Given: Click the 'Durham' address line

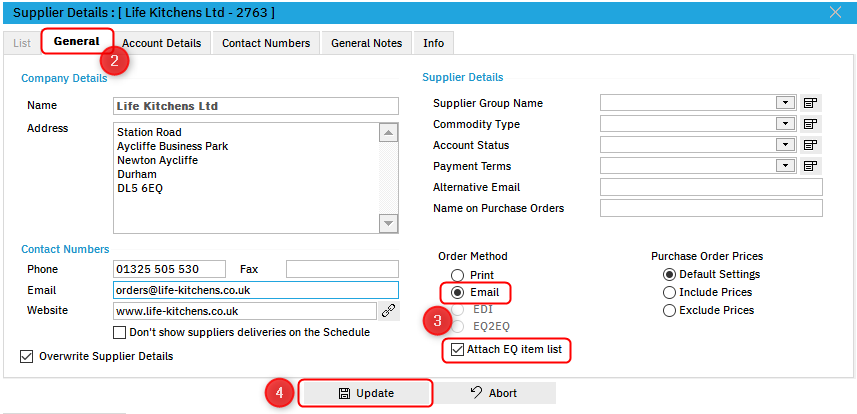Looking at the screenshot, I should point(137,174).
